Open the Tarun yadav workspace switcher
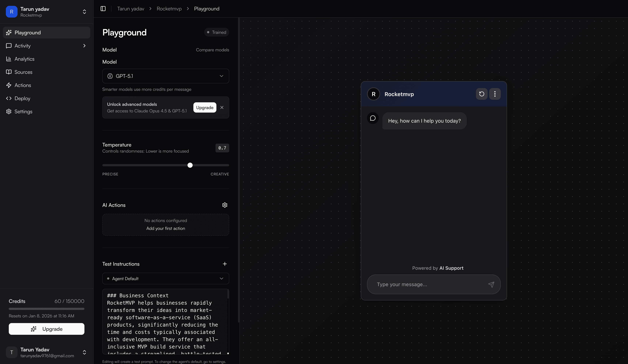This screenshot has height=364, width=628. (x=84, y=12)
